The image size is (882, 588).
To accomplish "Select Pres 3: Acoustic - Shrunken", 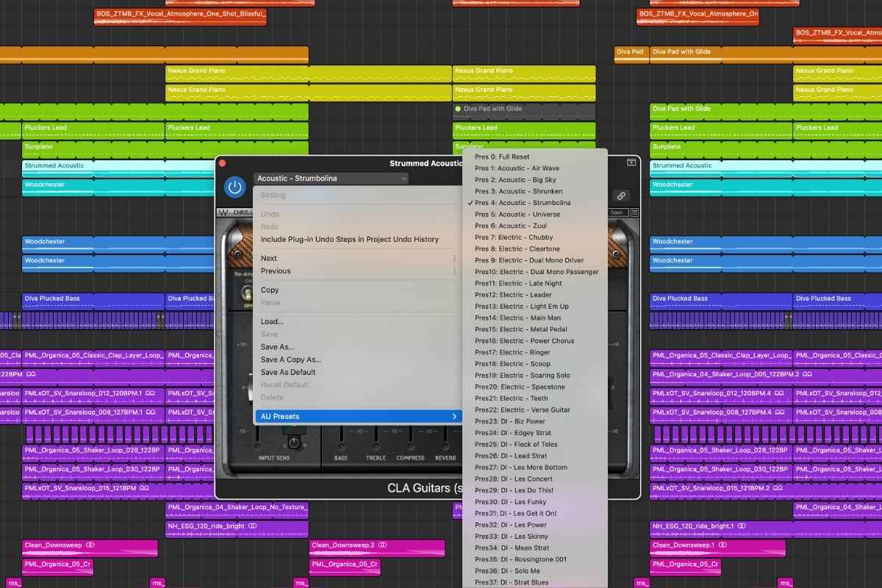I will [x=534, y=191].
